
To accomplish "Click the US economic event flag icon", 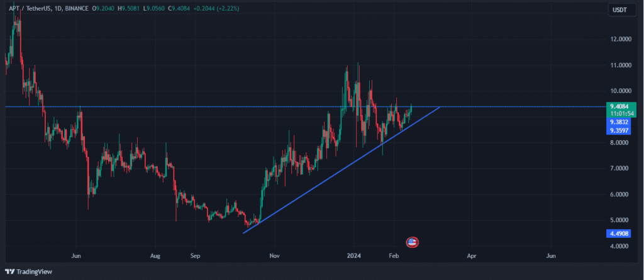I will pos(412,242).
